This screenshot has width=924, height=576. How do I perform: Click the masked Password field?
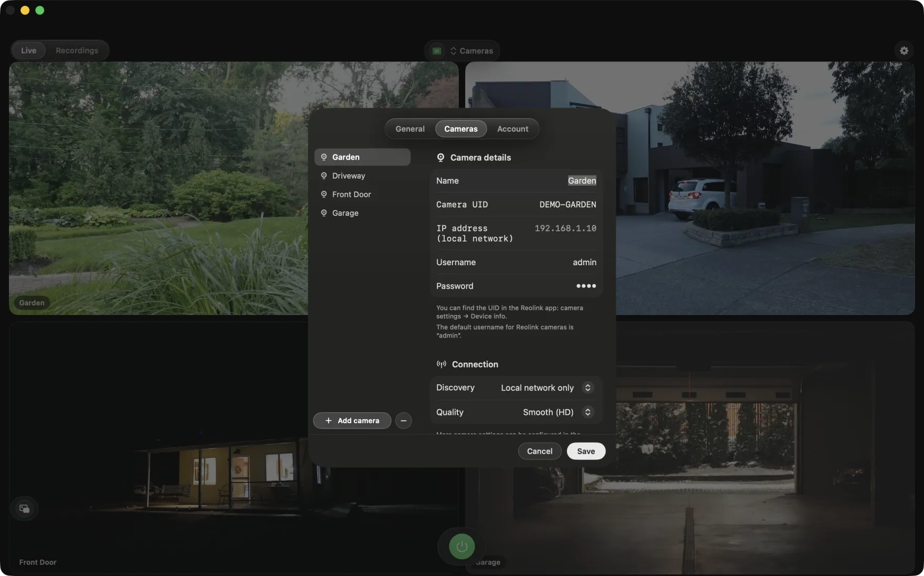516,286
